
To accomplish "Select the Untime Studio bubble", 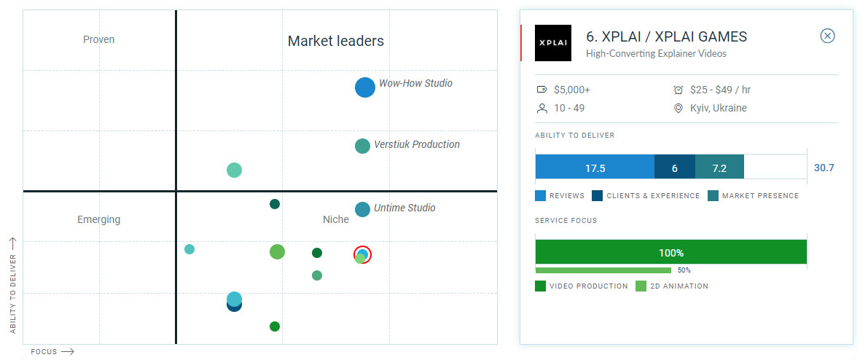I will pos(362,210).
